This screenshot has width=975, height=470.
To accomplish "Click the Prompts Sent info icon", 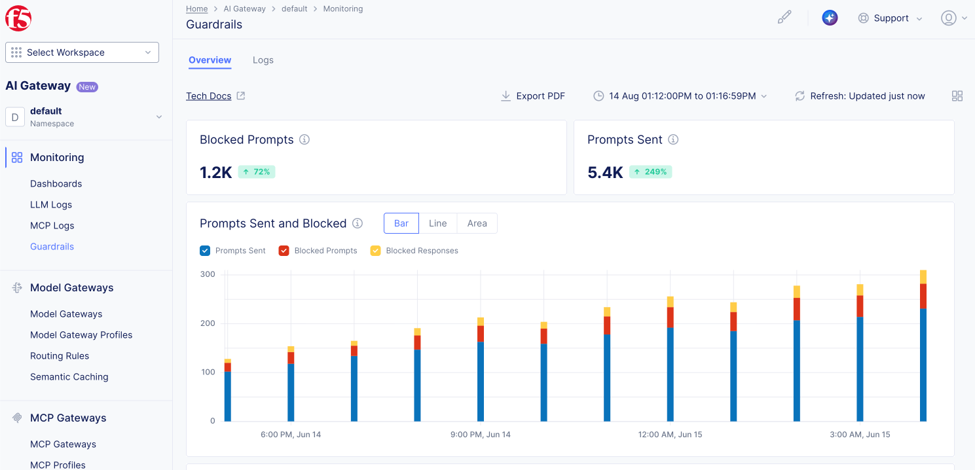I will click(673, 140).
